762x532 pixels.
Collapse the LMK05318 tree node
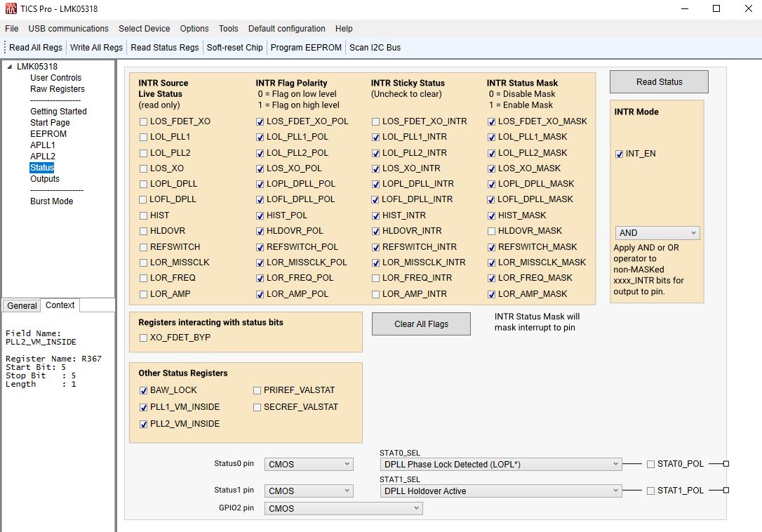pos(10,67)
